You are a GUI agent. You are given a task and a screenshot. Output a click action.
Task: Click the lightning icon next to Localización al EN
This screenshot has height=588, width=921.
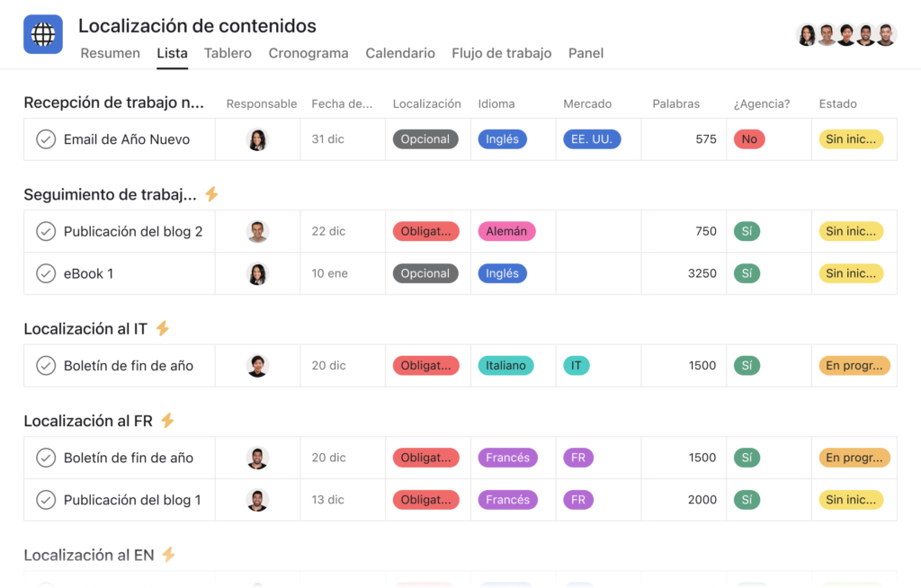[x=168, y=555]
